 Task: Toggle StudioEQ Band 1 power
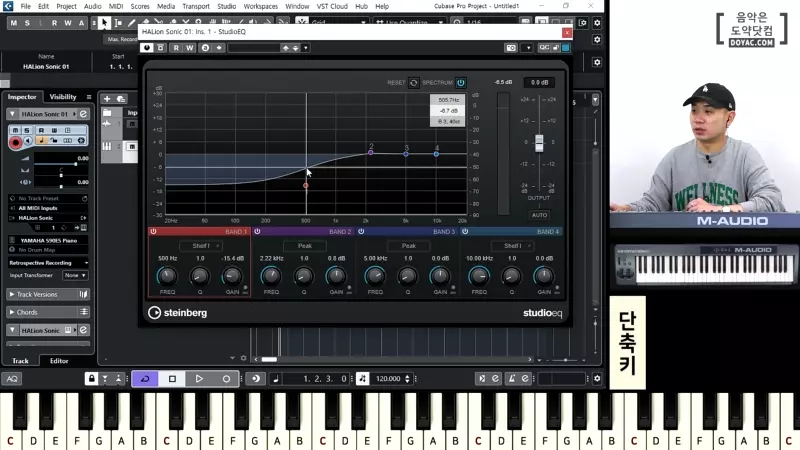153,232
